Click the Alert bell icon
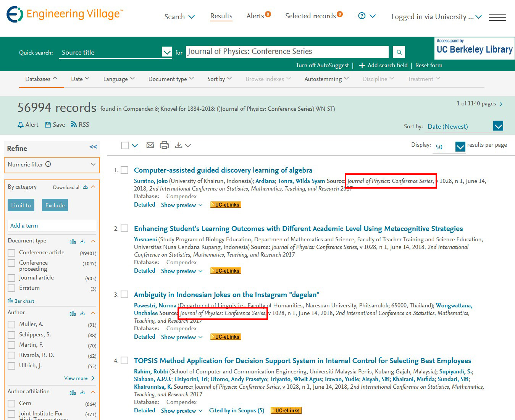Viewport: 515px width, 420px height. point(21,124)
